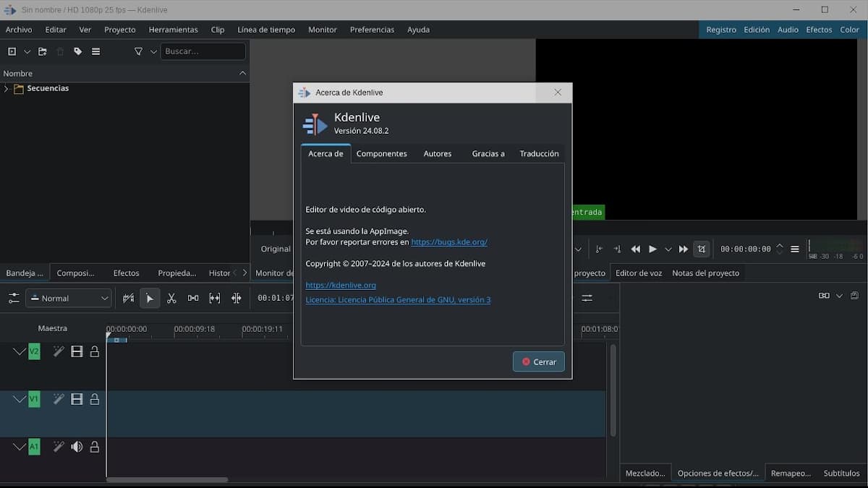Viewport: 868px width, 488px height.
Task: Select the arrow selection tool
Action: point(150,298)
